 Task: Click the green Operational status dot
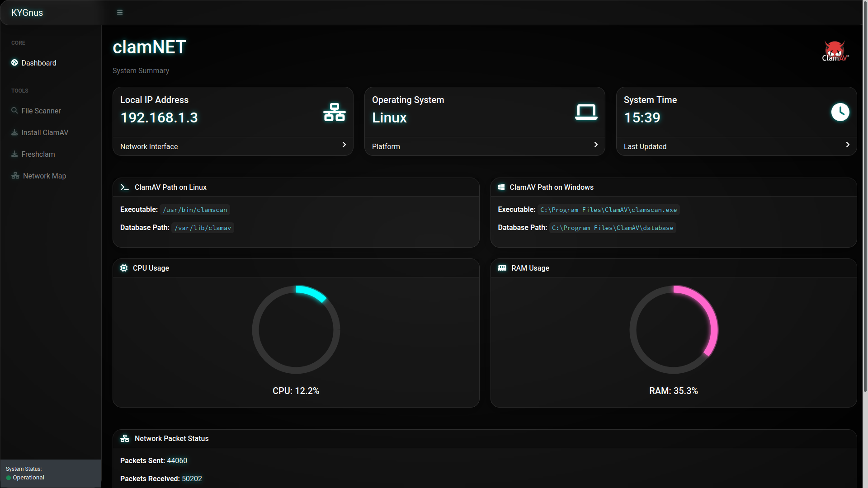[x=9, y=478]
